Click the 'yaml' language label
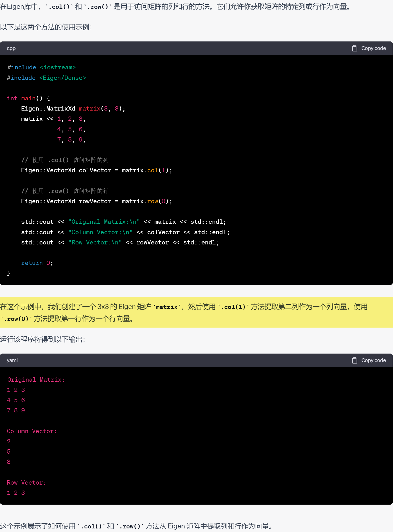The height and width of the screenshot is (532, 393). click(x=12, y=360)
